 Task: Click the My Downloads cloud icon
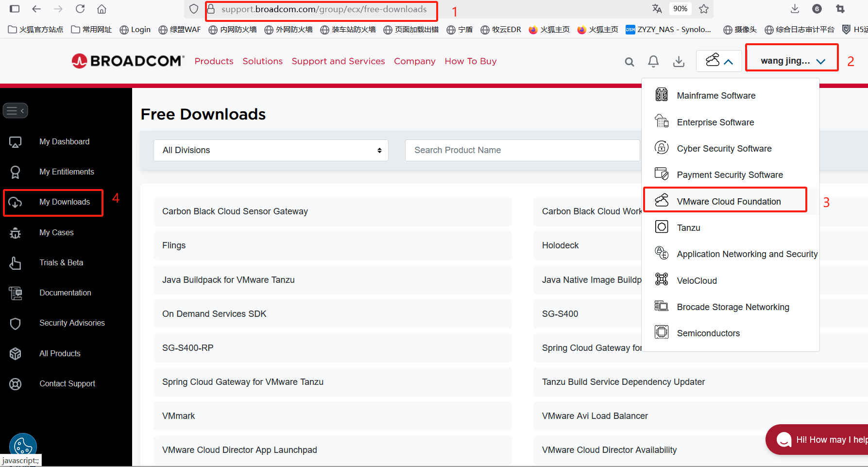pyautogui.click(x=16, y=202)
